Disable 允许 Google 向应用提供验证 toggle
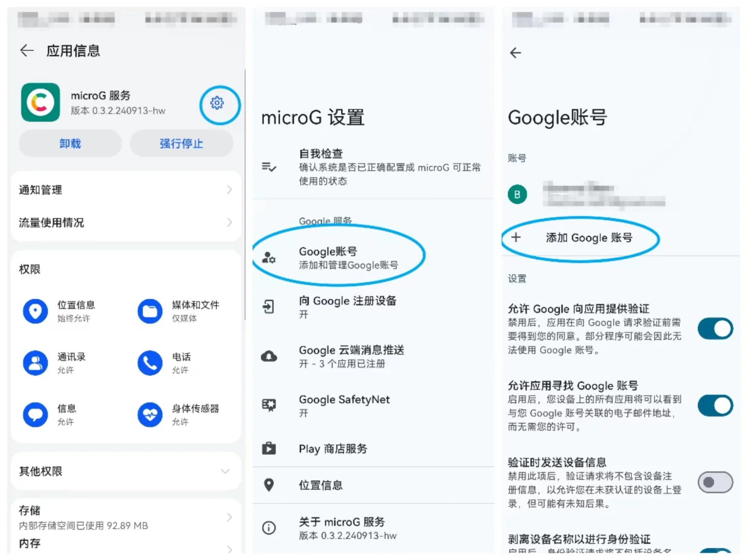This screenshot has width=747, height=560. click(715, 328)
